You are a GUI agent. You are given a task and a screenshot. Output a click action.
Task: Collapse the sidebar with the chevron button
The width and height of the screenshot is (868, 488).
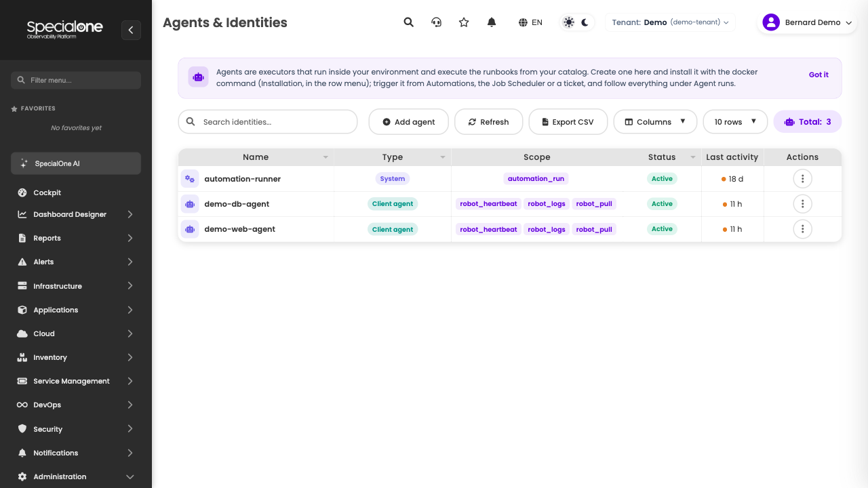click(131, 30)
